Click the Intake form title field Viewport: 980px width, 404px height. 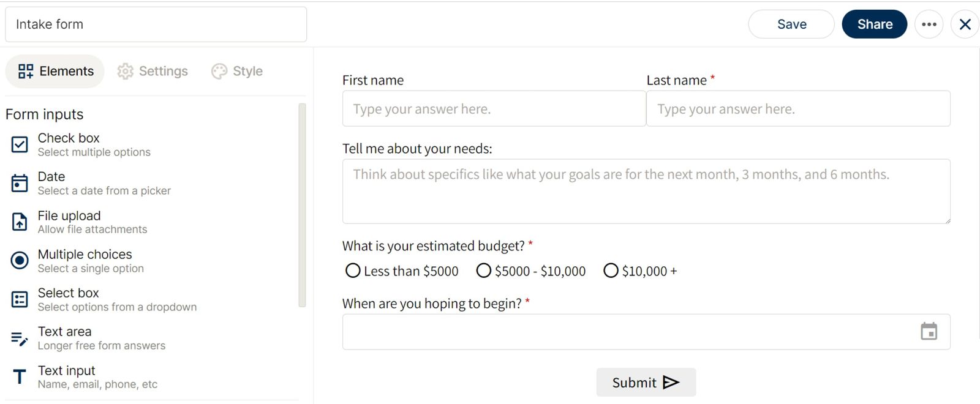[x=156, y=24]
